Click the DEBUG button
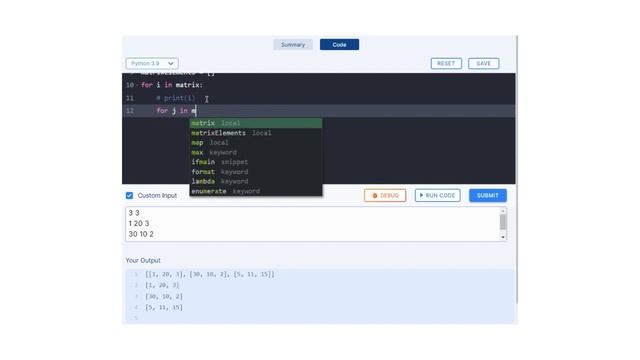Image resolution: width=640 pixels, height=360 pixels. click(385, 196)
